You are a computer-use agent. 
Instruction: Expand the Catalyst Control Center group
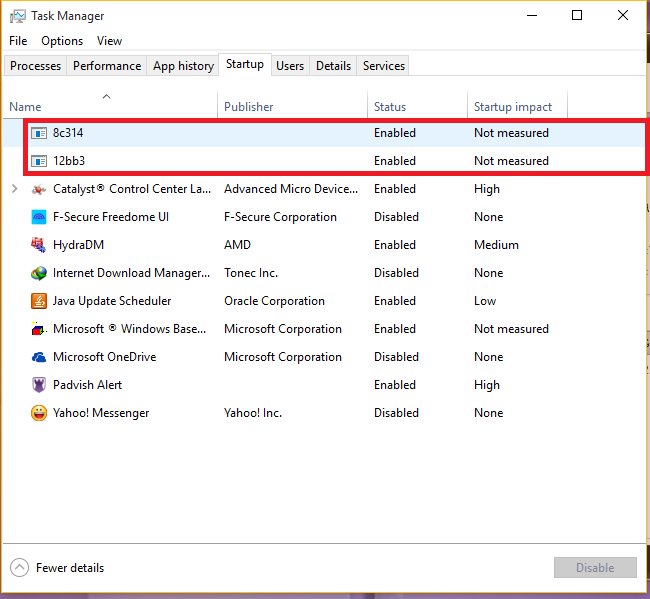15,189
